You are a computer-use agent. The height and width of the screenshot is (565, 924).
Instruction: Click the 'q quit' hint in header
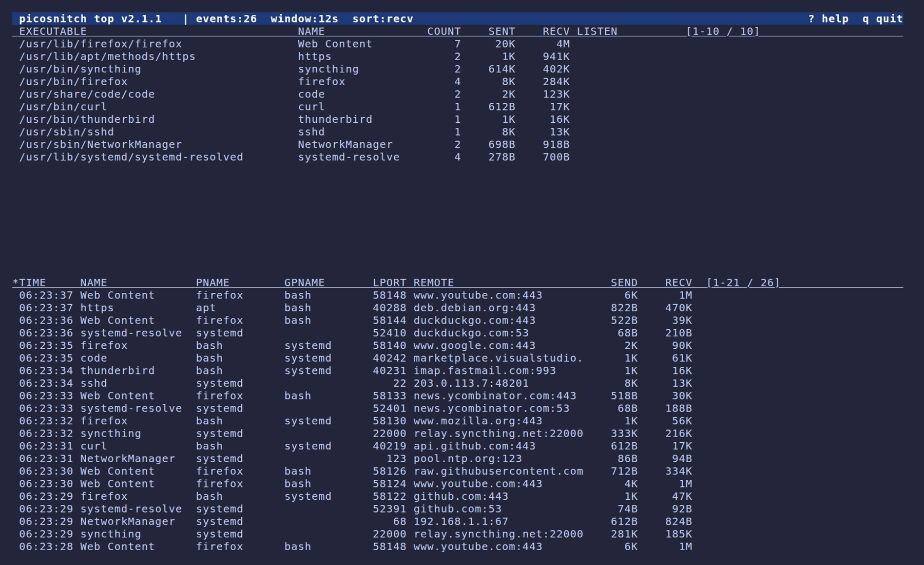(x=882, y=19)
